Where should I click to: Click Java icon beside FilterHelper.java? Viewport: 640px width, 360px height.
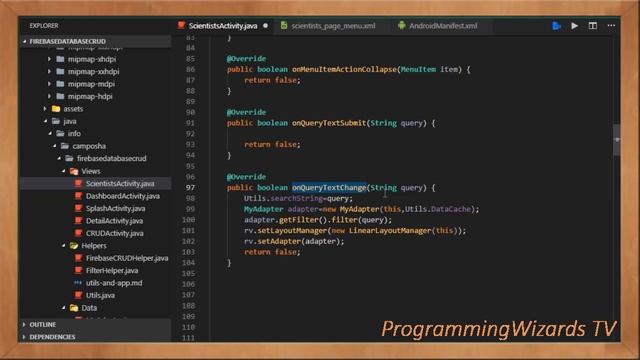point(78,271)
